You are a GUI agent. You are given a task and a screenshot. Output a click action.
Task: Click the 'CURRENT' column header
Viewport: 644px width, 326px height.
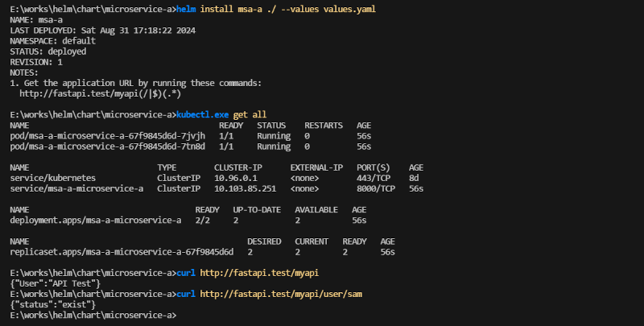click(312, 241)
